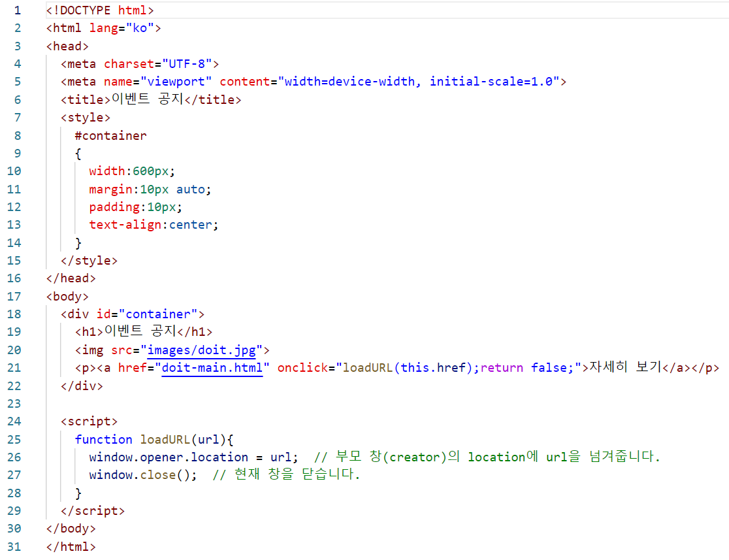Click the text-align:center declaration
Image resolution: width=729 pixels, height=560 pixels.
(154, 225)
